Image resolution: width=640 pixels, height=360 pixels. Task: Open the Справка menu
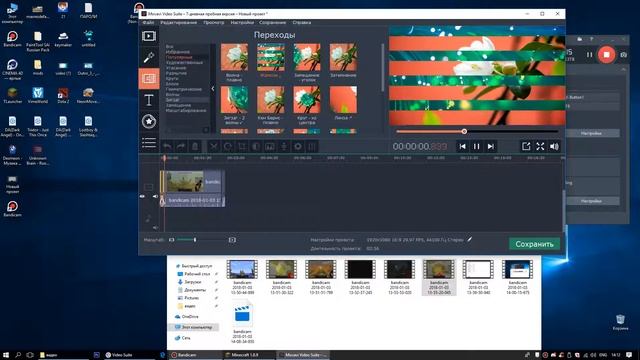point(302,22)
